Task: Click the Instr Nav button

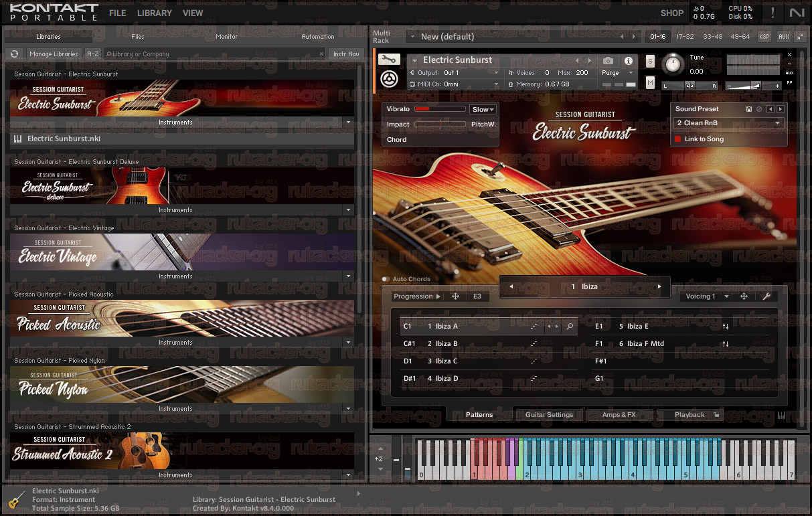Action: click(346, 54)
